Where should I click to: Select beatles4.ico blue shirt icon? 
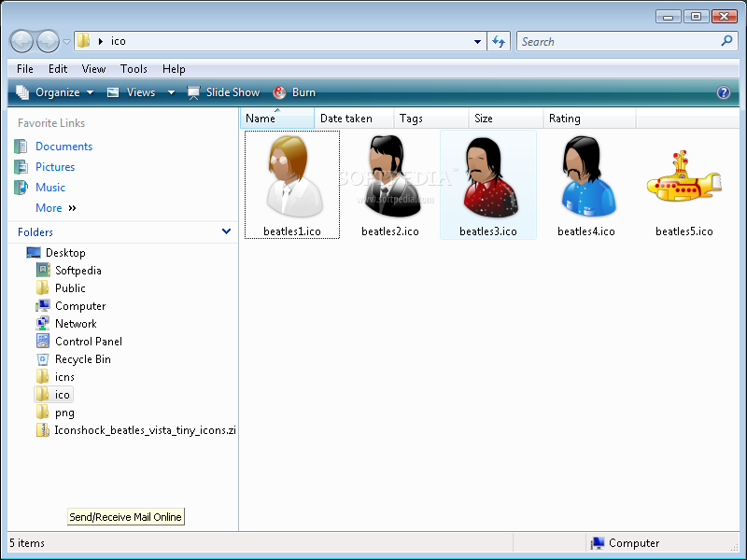[586, 185]
